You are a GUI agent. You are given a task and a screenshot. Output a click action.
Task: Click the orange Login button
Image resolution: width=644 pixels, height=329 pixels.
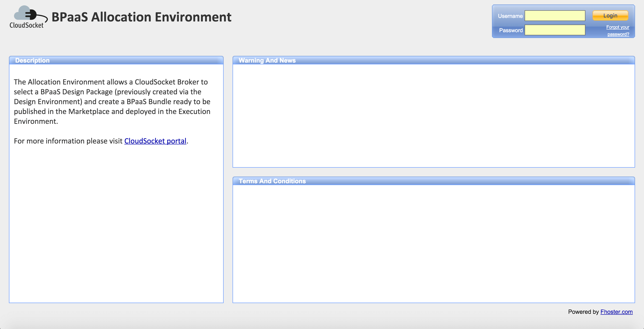tap(610, 15)
